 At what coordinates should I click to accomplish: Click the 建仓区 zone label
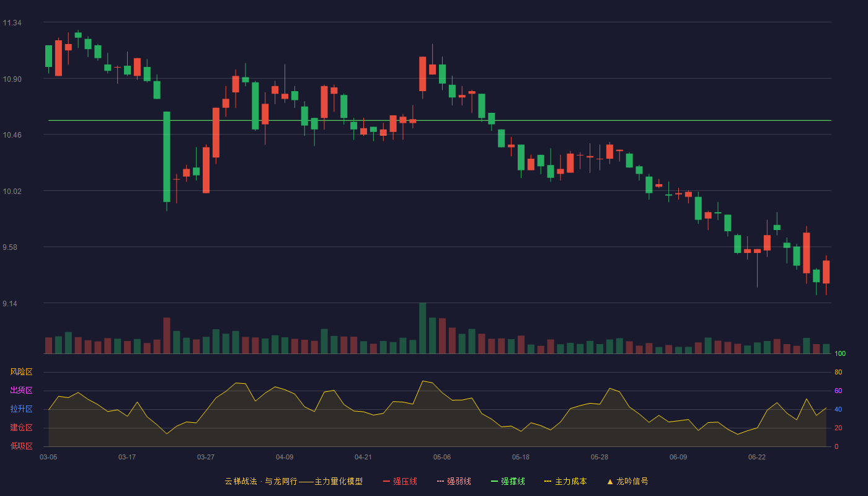(21, 428)
